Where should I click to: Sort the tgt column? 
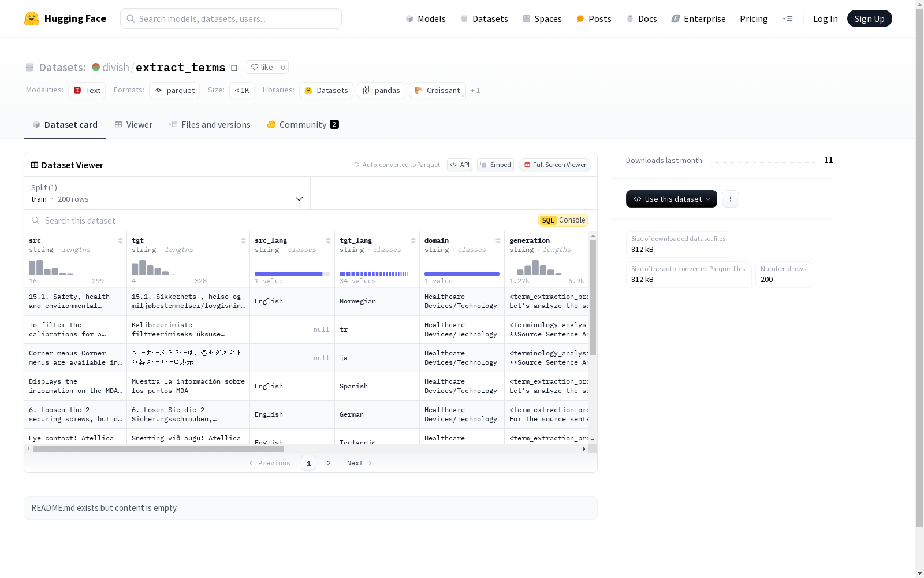click(x=243, y=240)
